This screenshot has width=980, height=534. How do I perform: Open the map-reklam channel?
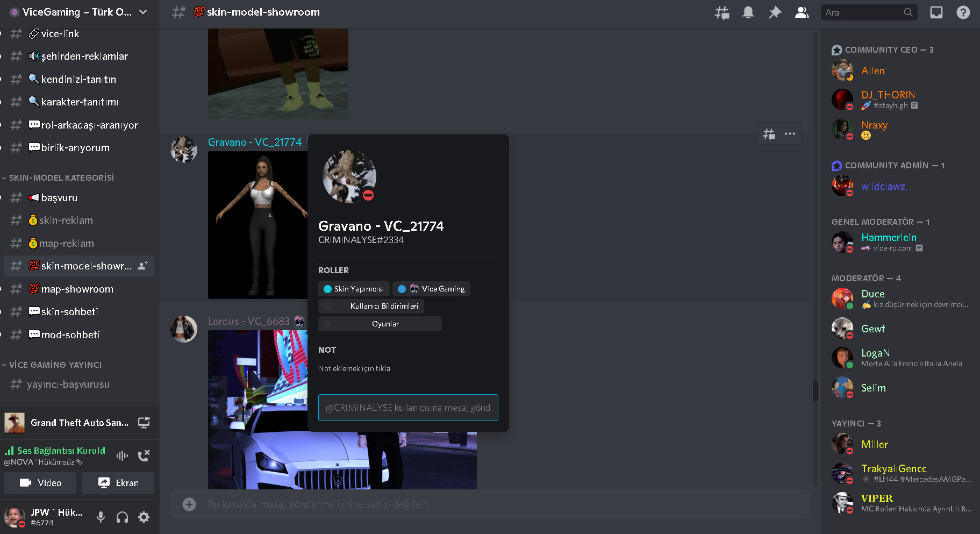click(79, 243)
